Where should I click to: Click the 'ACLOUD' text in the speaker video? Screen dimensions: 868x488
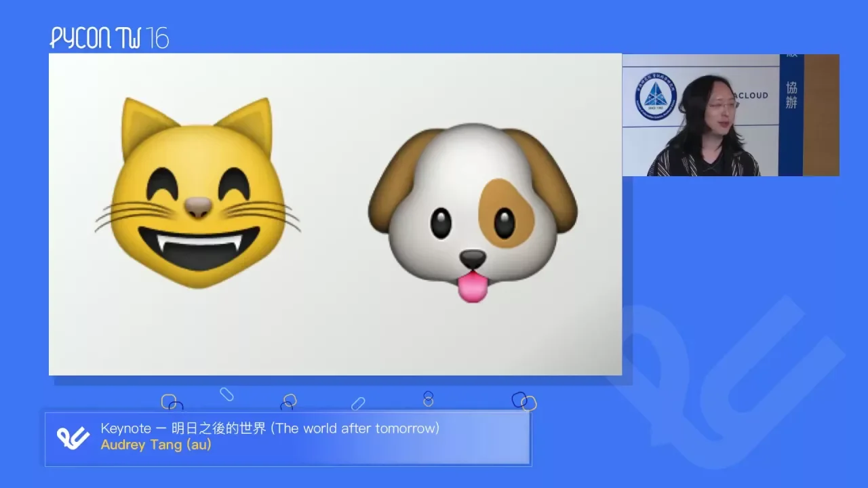[x=753, y=96]
